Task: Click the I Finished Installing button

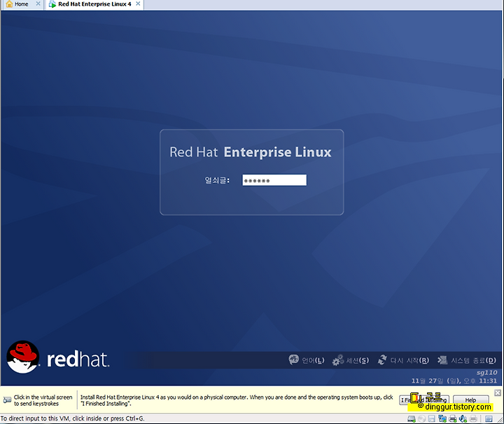Action: click(x=424, y=400)
